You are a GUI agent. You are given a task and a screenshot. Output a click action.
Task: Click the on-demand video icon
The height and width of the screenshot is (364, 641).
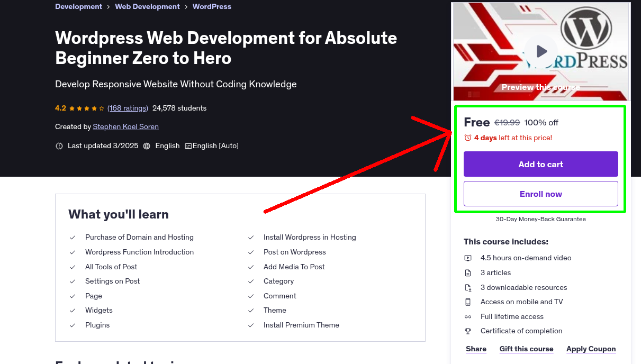468,258
